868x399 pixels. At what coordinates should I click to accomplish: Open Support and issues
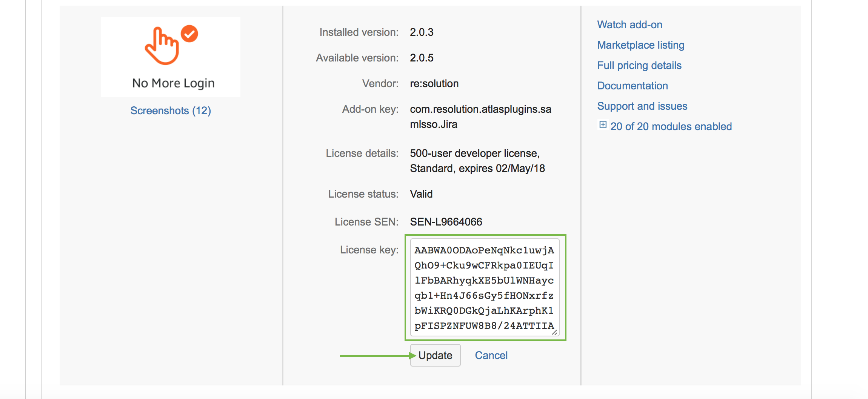(642, 106)
